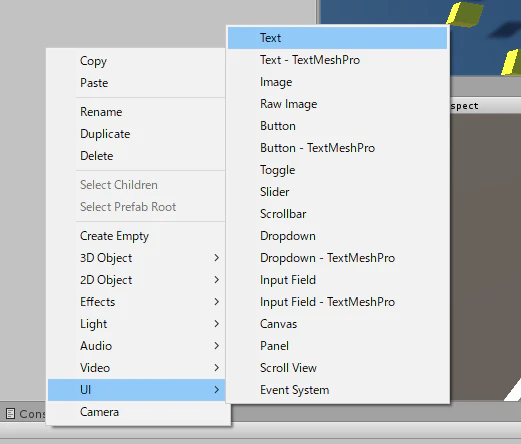The height and width of the screenshot is (444, 521).
Task: Select Camera from the context menu
Action: [137, 412]
